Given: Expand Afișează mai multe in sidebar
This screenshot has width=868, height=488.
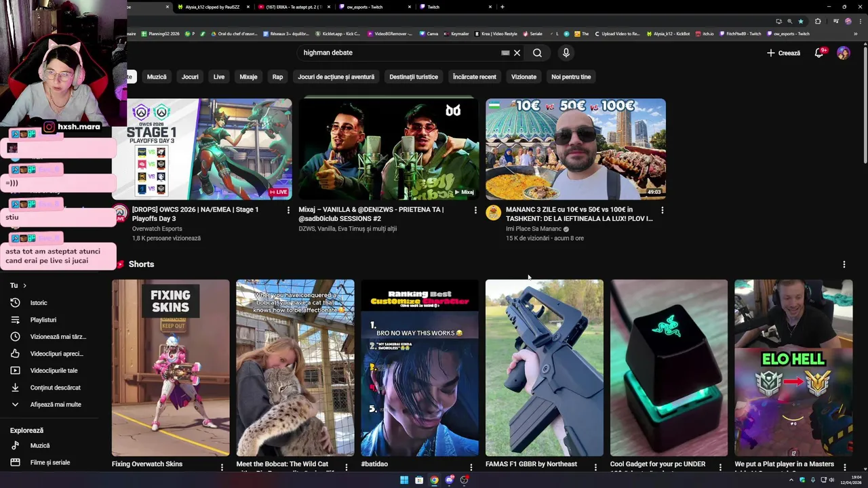Looking at the screenshot, I should click(x=54, y=405).
